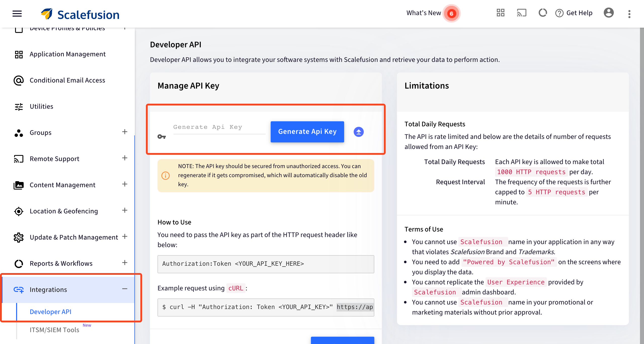This screenshot has width=644, height=344.
Task: Open the What's New notifications badge
Action: click(x=452, y=13)
